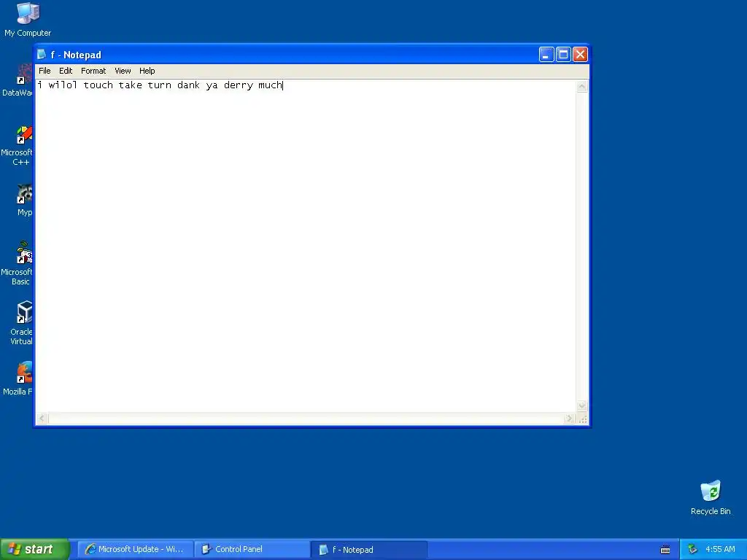
Task: Click the 4:55 AM taskbar clock
Action: click(720, 550)
